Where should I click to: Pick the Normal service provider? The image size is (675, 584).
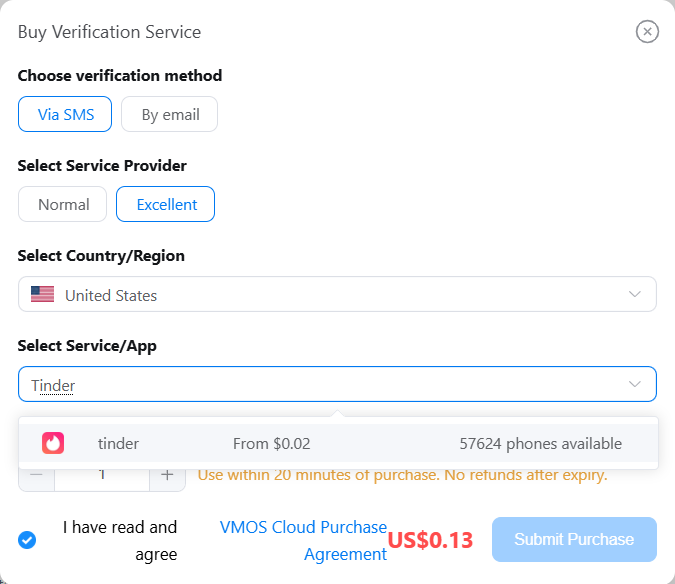click(x=62, y=204)
